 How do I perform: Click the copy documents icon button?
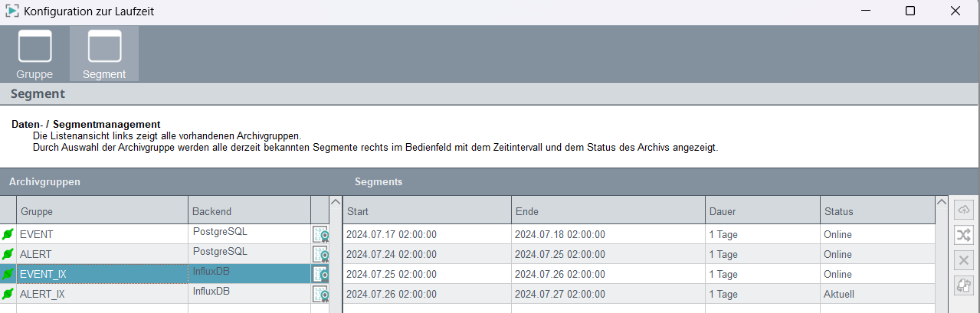(x=963, y=286)
